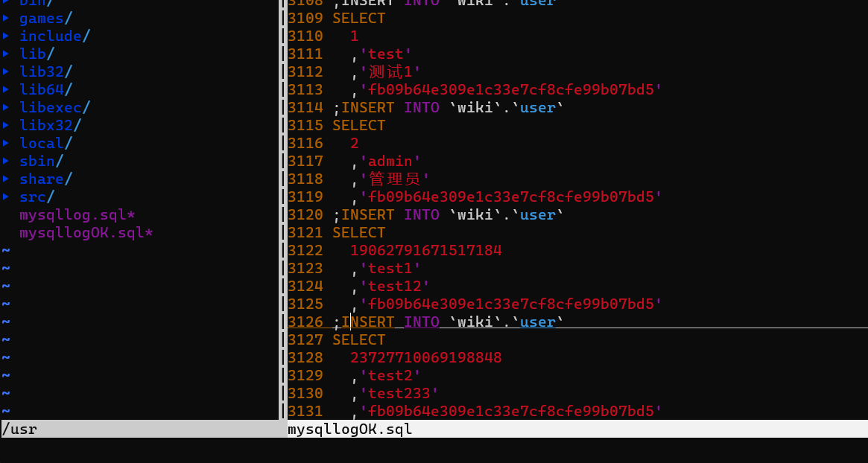Select the share/ folder name

click(46, 179)
